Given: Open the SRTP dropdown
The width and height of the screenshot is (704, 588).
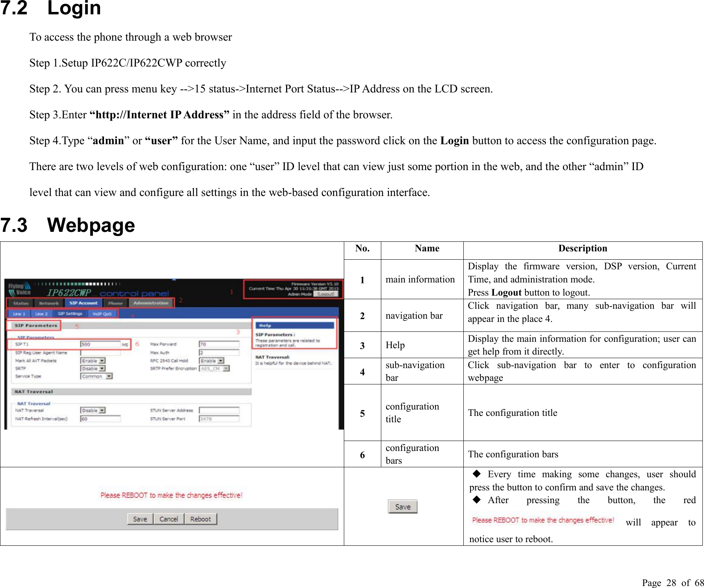Looking at the screenshot, I should click(x=93, y=368).
